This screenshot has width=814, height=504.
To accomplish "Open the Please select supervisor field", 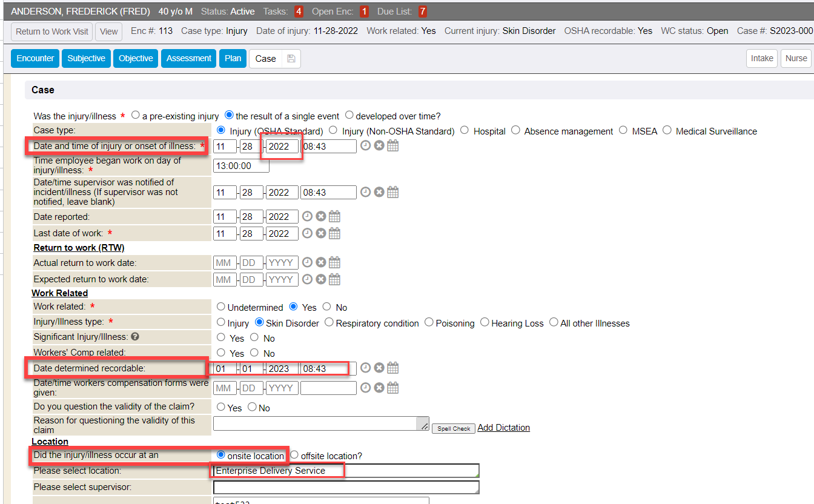I will coord(345,487).
